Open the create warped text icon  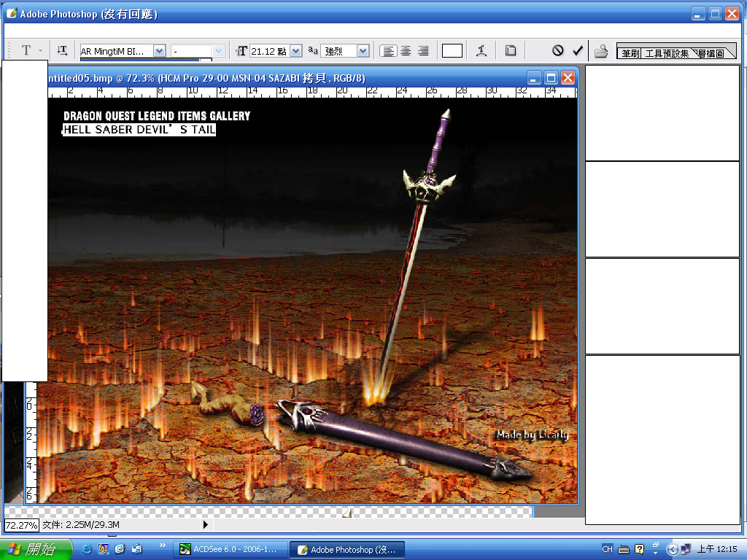481,51
